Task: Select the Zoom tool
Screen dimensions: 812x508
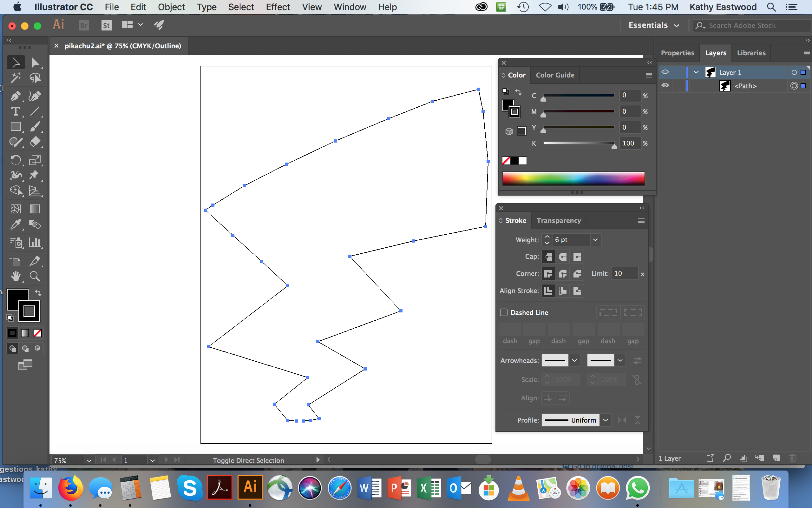Action: tap(35, 276)
